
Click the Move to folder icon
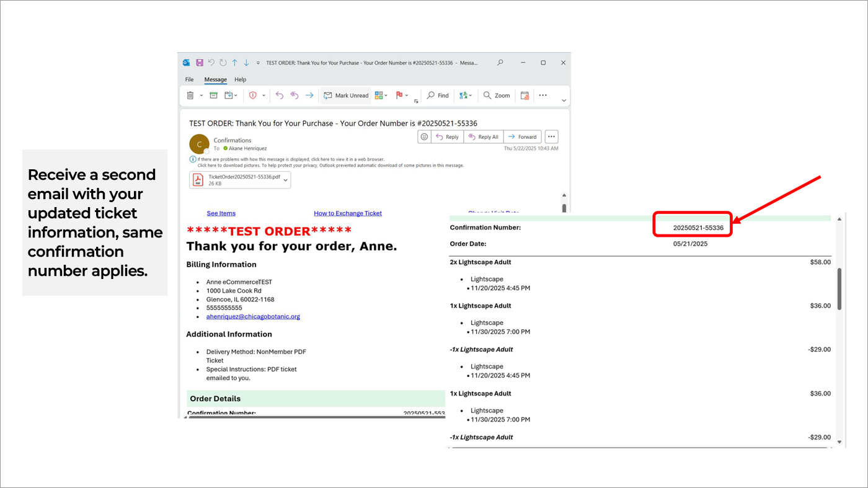pos(228,95)
